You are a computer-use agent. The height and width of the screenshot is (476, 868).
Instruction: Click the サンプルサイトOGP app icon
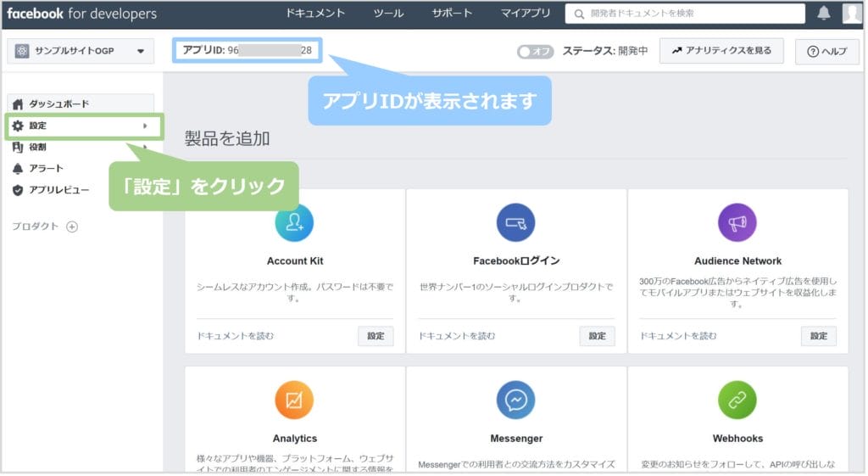tap(21, 51)
